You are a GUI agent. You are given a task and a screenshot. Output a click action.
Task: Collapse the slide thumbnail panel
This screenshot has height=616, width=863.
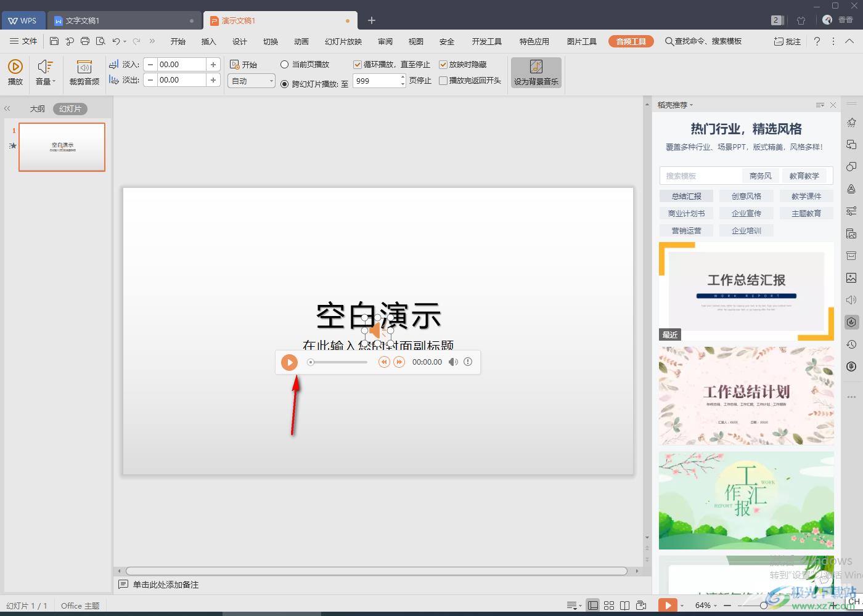click(7, 108)
